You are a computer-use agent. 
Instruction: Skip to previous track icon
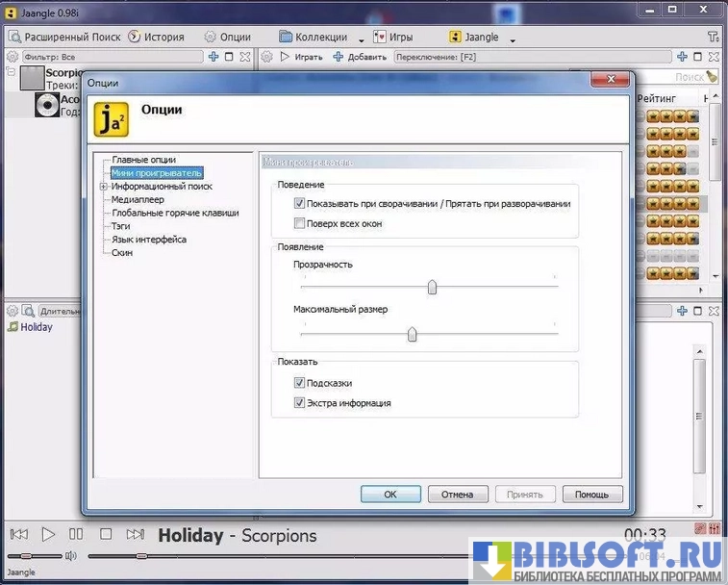pos(18,534)
